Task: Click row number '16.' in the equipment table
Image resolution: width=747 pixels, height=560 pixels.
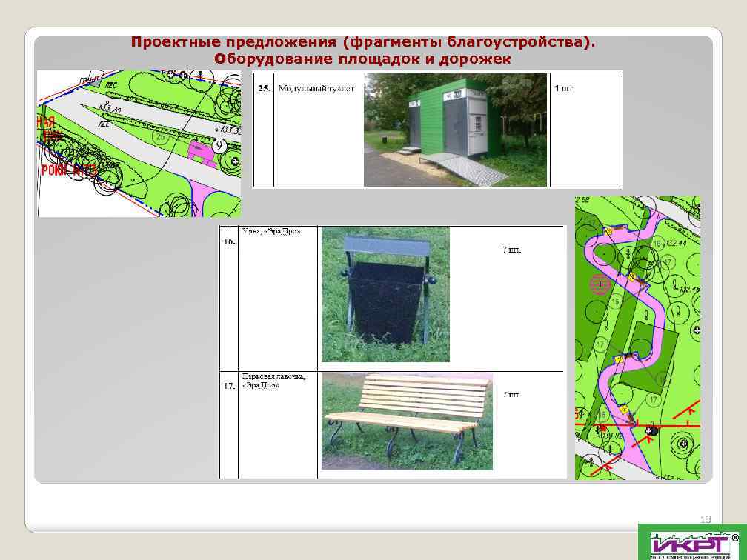Action: click(x=229, y=241)
